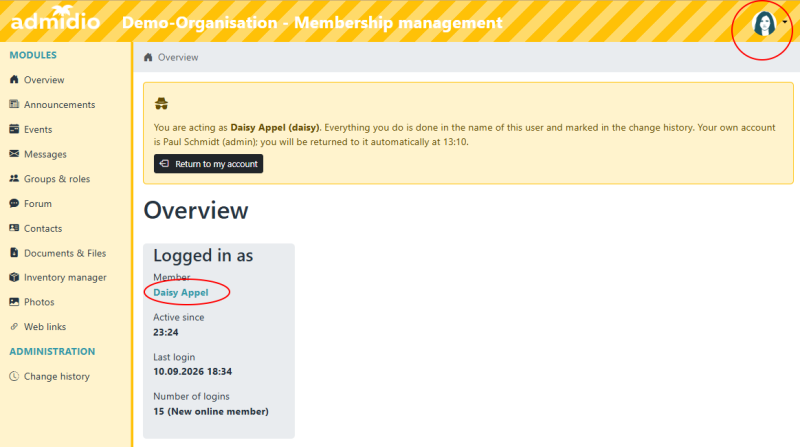Click the Overview page heading

tap(196, 210)
